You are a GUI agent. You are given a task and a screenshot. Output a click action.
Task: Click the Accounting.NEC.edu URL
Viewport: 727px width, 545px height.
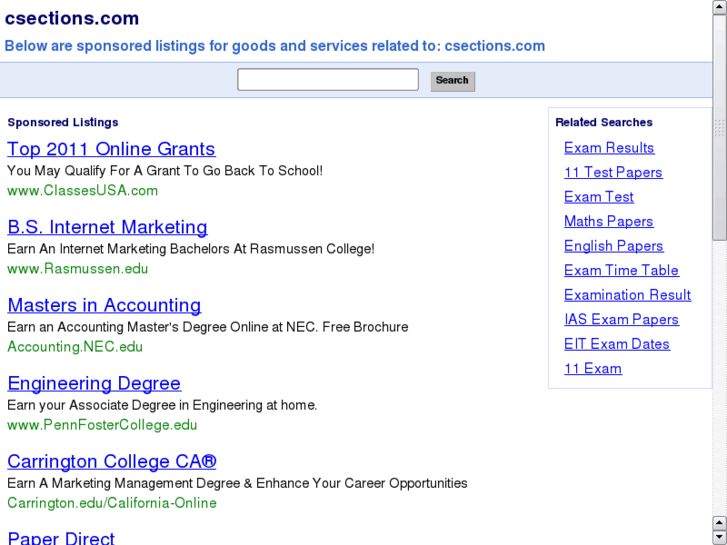coord(75,347)
